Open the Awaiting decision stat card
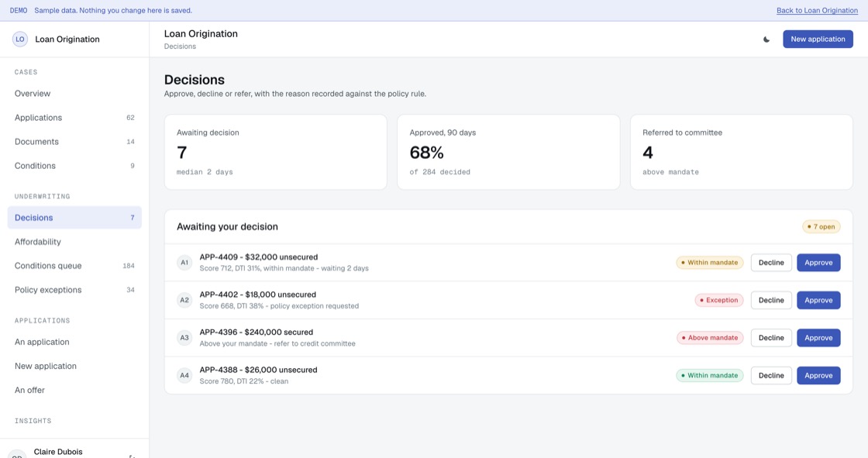Image resolution: width=868 pixels, height=458 pixels. (x=276, y=153)
